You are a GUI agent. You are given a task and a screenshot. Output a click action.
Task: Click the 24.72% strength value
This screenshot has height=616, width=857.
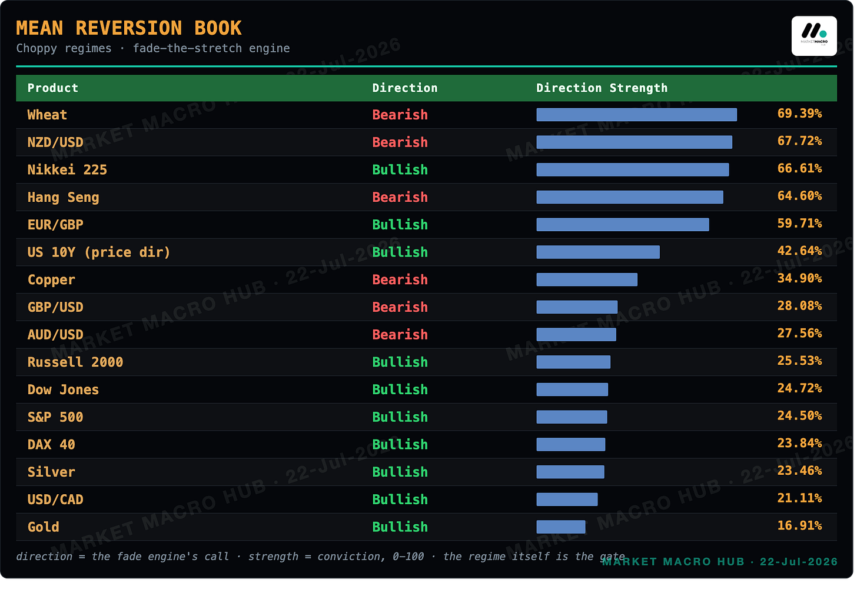[799, 388]
